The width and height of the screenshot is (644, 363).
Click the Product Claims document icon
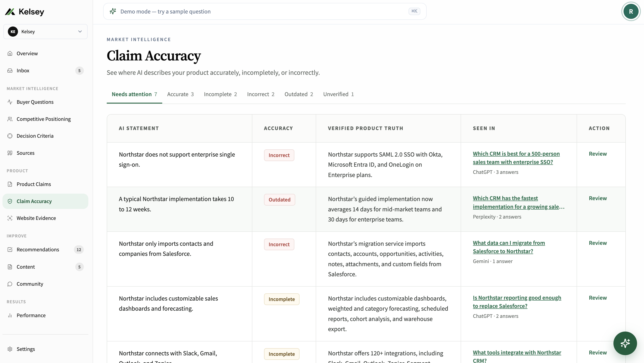10,184
